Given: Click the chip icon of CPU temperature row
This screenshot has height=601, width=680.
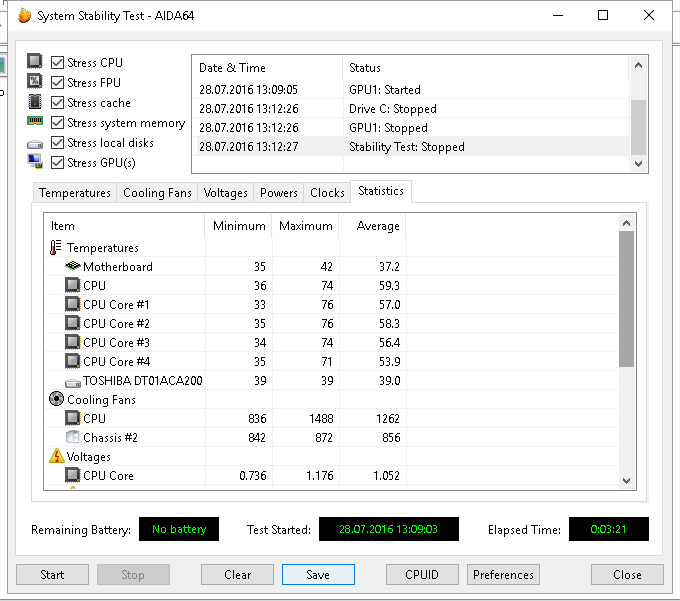Looking at the screenshot, I should [x=72, y=285].
